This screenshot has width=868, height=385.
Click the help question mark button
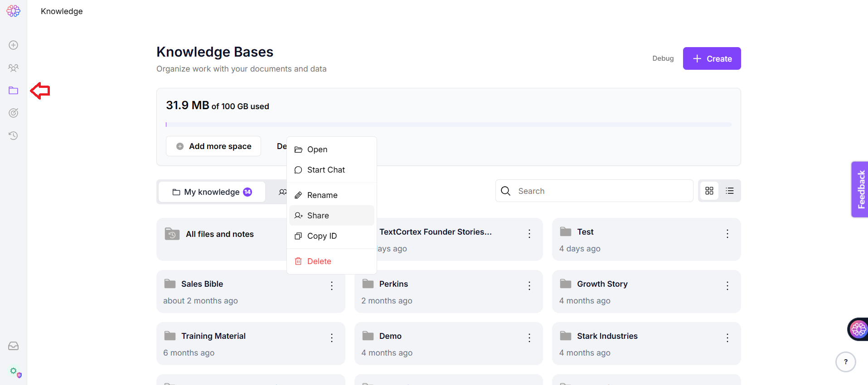(x=845, y=362)
